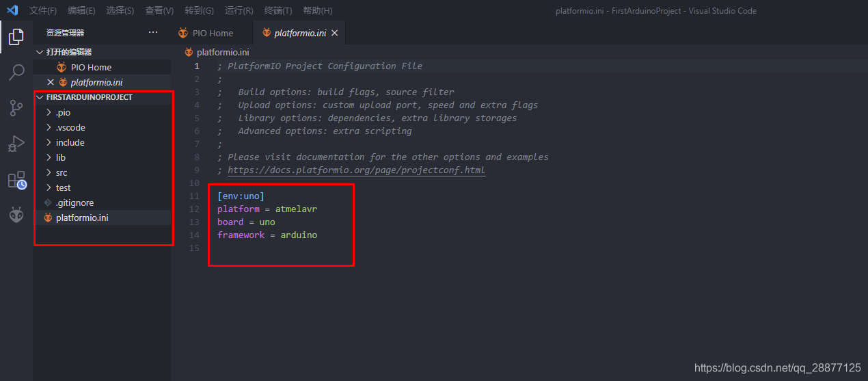
Task: Expand the src folder
Action: tap(49, 173)
